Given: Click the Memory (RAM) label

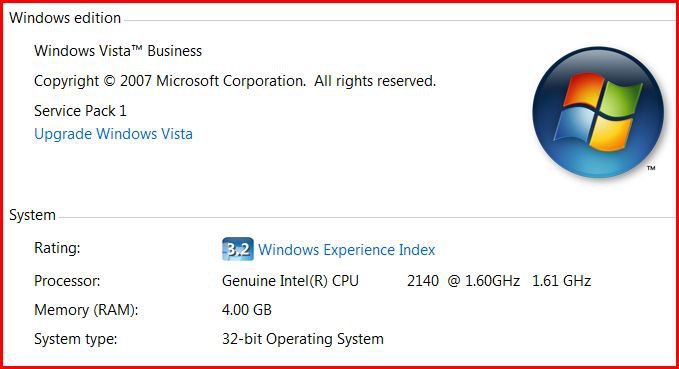Looking at the screenshot, I should click(x=86, y=310).
